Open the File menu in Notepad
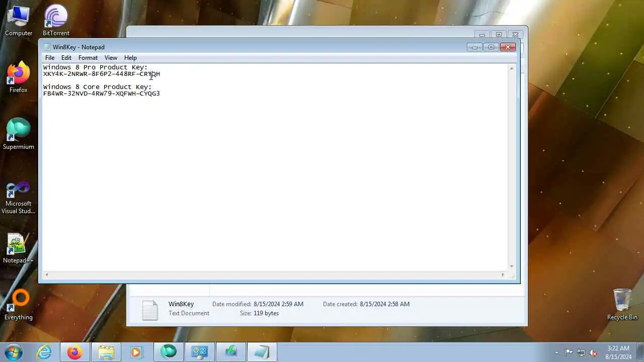 click(x=50, y=58)
